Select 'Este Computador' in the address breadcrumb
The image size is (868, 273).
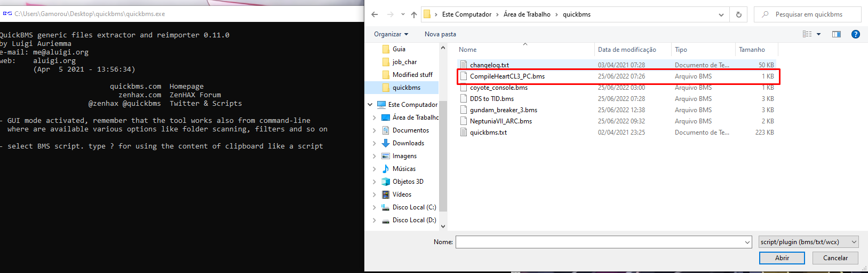467,14
